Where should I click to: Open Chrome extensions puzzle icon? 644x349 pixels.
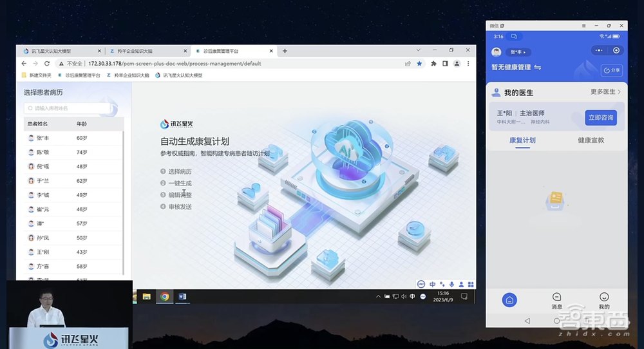click(x=433, y=64)
